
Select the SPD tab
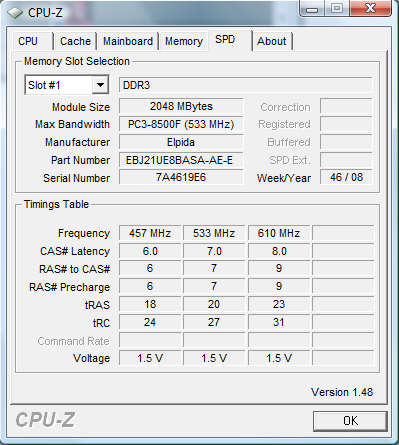pos(229,40)
